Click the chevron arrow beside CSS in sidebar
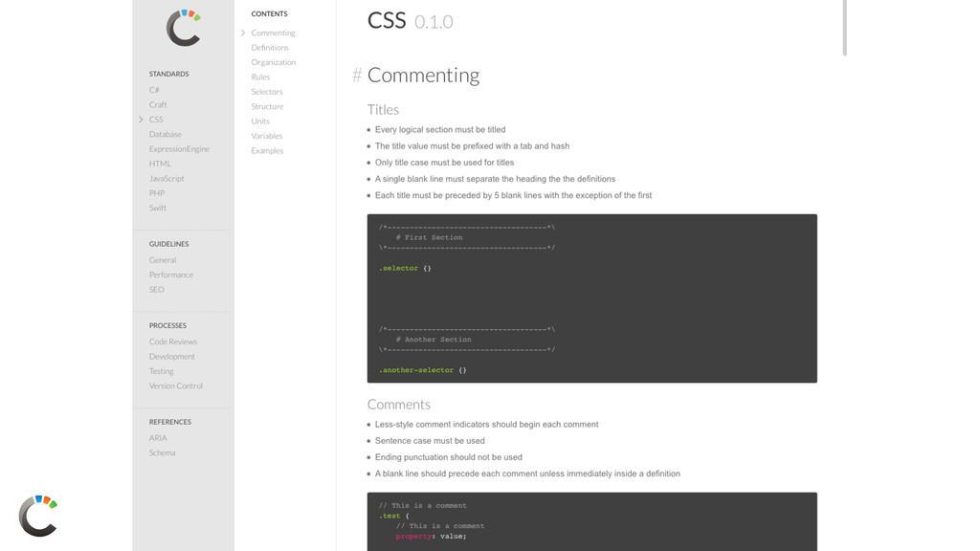Viewport: 980px width, 551px height. [141, 120]
